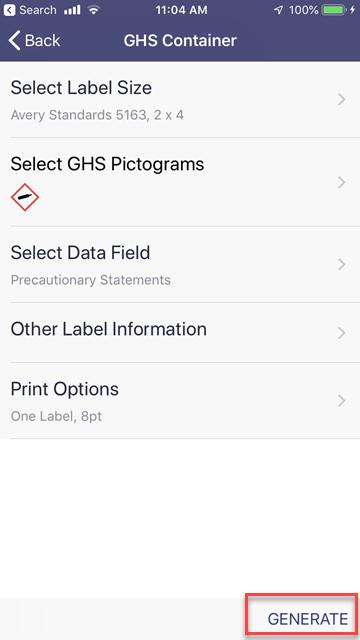Tap the Back arrow icon
This screenshot has width=360, height=640.
coord(14,41)
